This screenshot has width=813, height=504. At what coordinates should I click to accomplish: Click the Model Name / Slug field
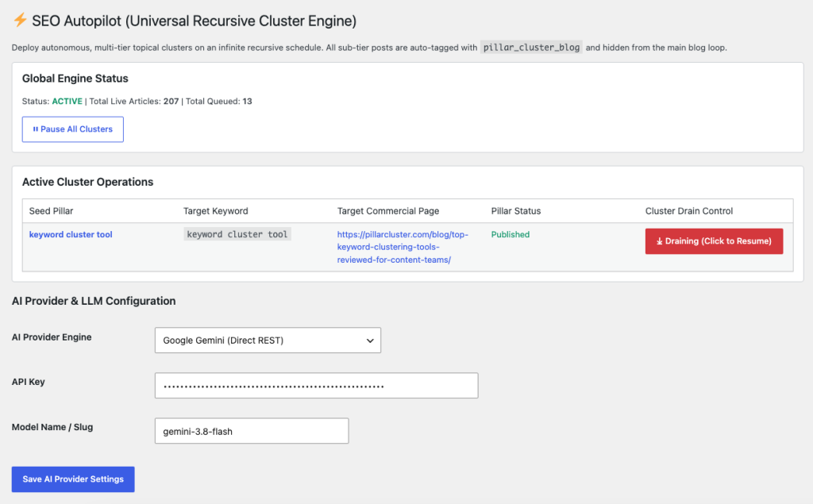(252, 431)
